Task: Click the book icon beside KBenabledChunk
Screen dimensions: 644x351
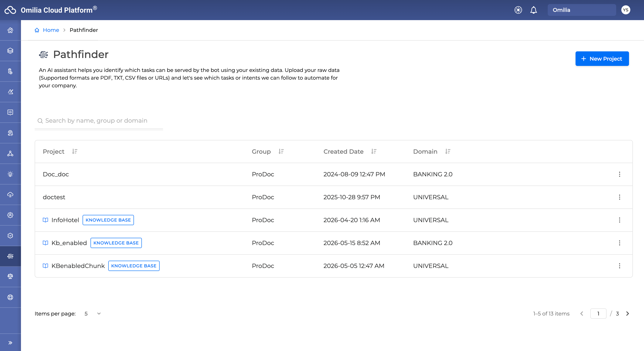Action: [45, 266]
